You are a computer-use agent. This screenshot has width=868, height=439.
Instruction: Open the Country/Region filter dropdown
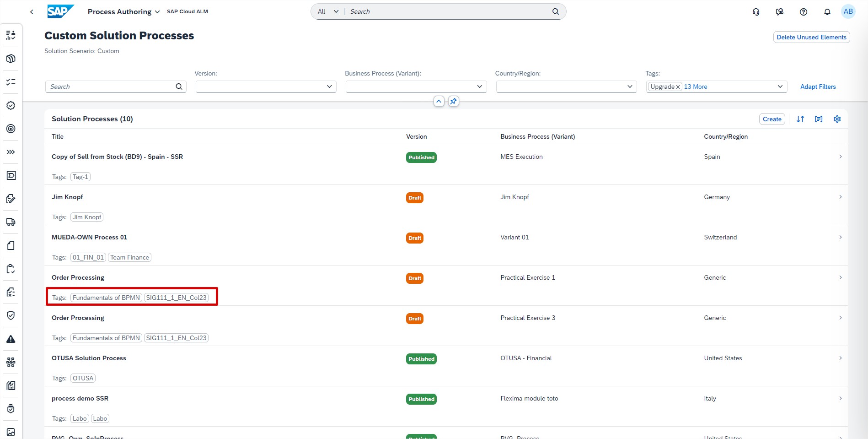pos(630,87)
